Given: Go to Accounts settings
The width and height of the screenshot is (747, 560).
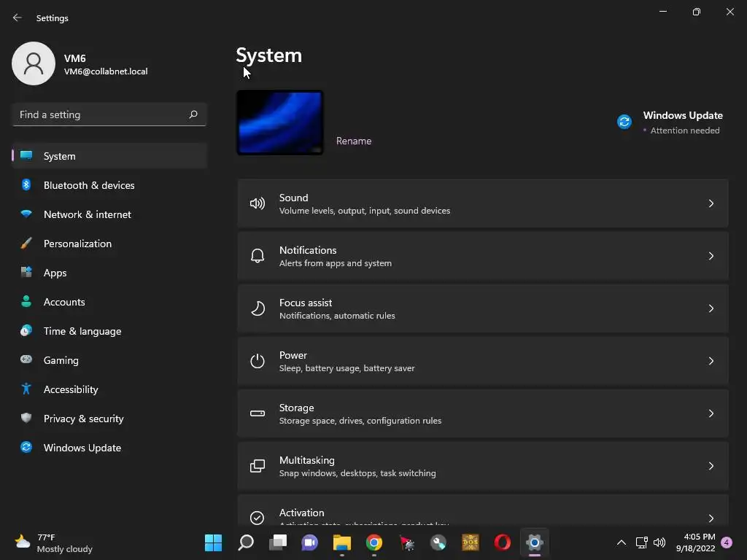Looking at the screenshot, I should click(109, 302).
